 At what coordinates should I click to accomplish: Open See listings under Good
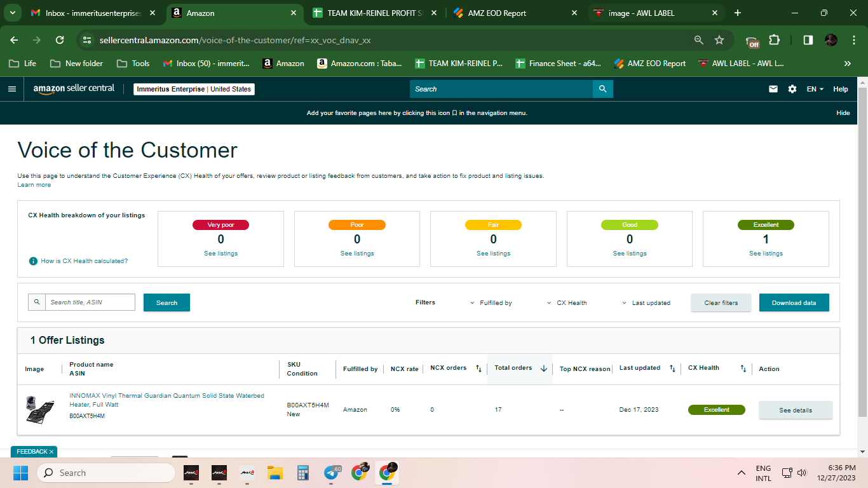[630, 254]
